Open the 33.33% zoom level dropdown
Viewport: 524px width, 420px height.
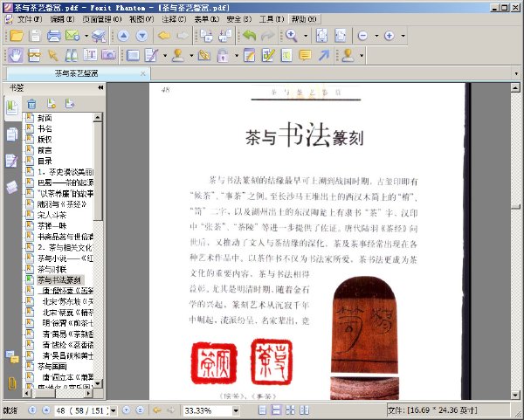[236, 410]
